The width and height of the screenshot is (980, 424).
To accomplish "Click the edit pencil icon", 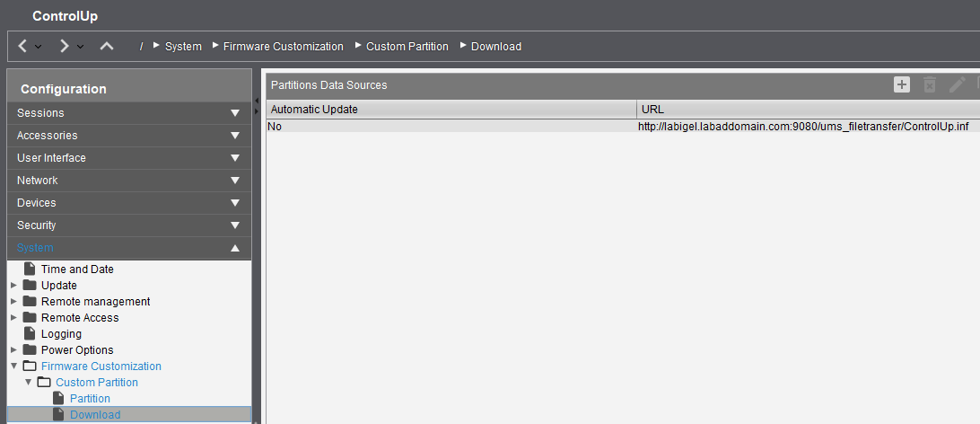I will (958, 84).
